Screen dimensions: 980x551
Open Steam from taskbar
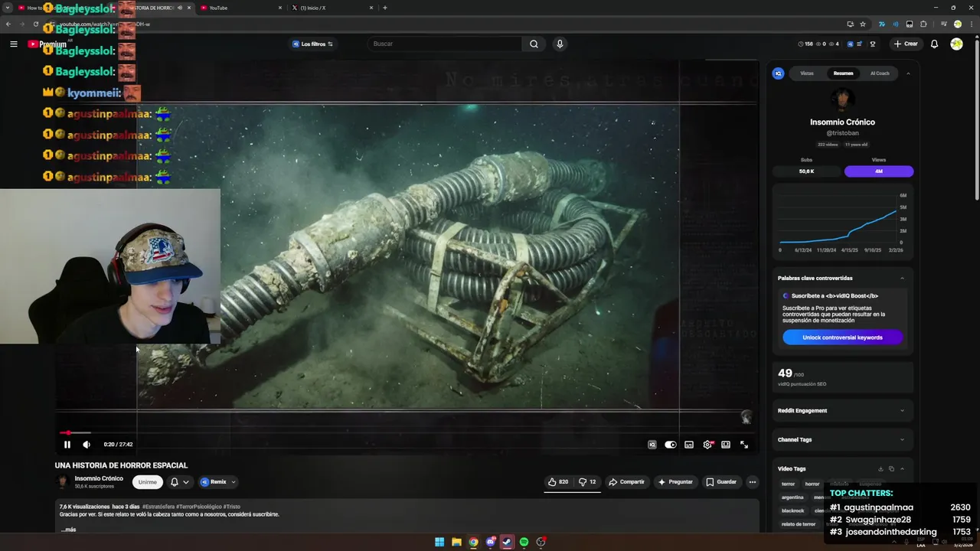click(x=507, y=542)
